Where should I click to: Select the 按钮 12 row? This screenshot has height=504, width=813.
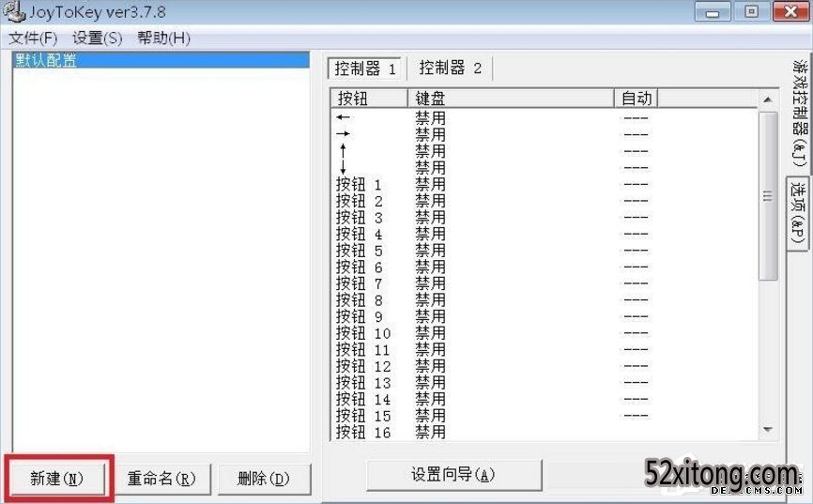(544, 366)
